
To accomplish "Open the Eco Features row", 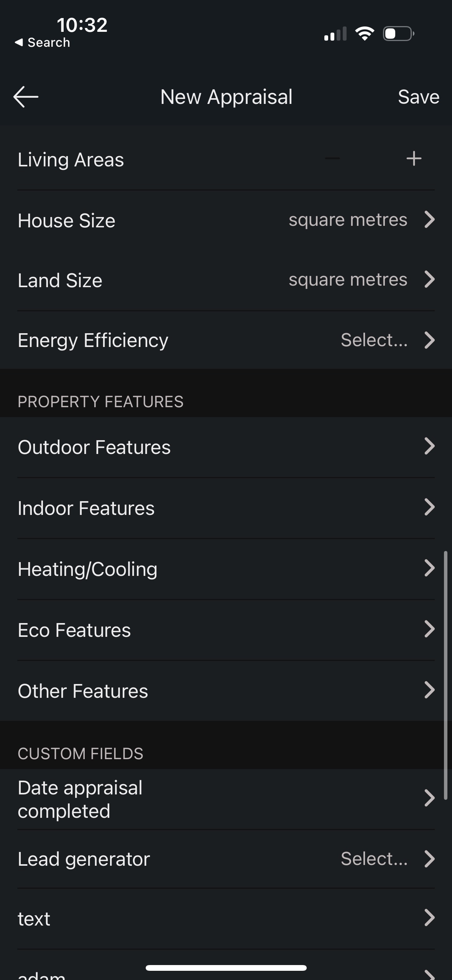I will (226, 630).
